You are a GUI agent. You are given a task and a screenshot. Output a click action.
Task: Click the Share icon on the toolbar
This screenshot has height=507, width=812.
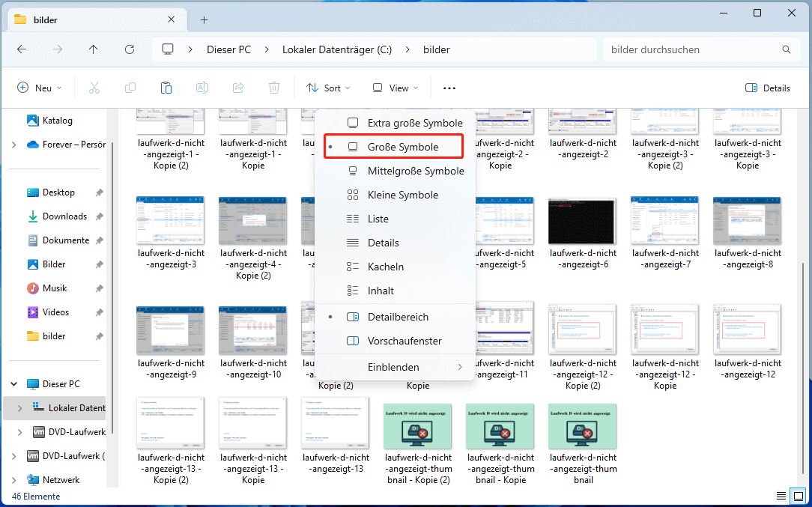coord(237,88)
